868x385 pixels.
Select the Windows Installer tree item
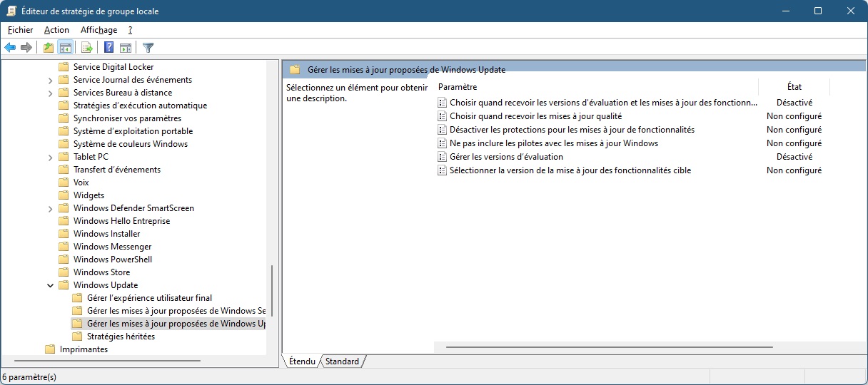[x=106, y=234]
